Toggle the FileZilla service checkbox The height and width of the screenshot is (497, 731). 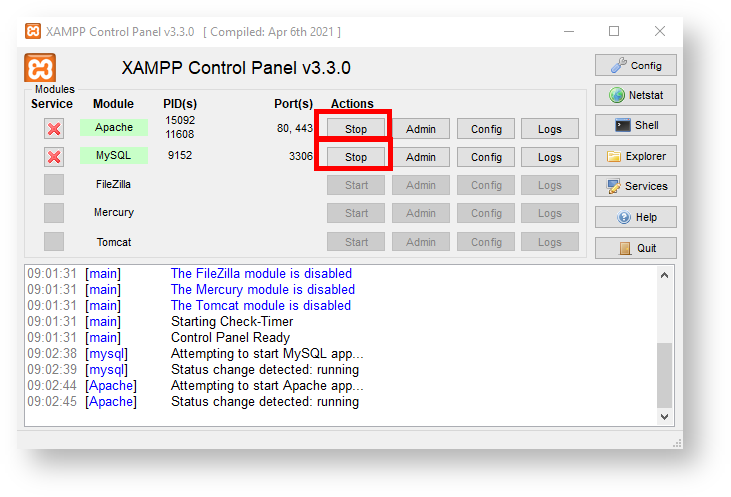pos(54,185)
